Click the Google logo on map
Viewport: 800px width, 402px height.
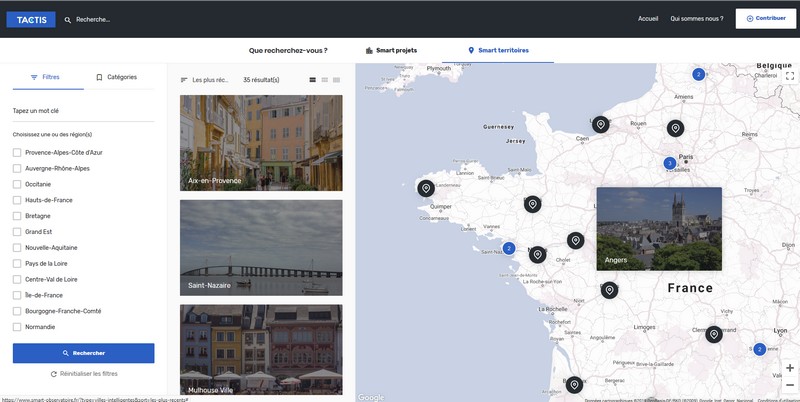(371, 397)
